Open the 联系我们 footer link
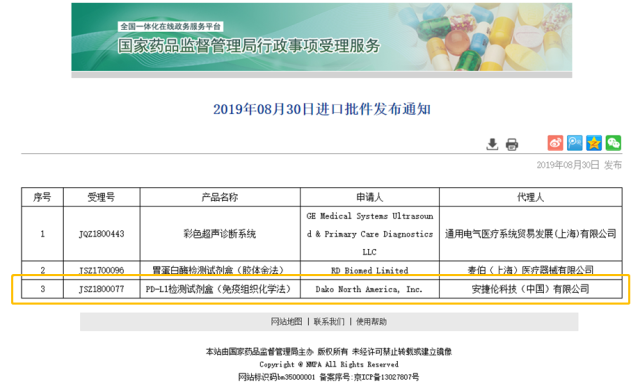The height and width of the screenshot is (386, 640). tap(329, 322)
